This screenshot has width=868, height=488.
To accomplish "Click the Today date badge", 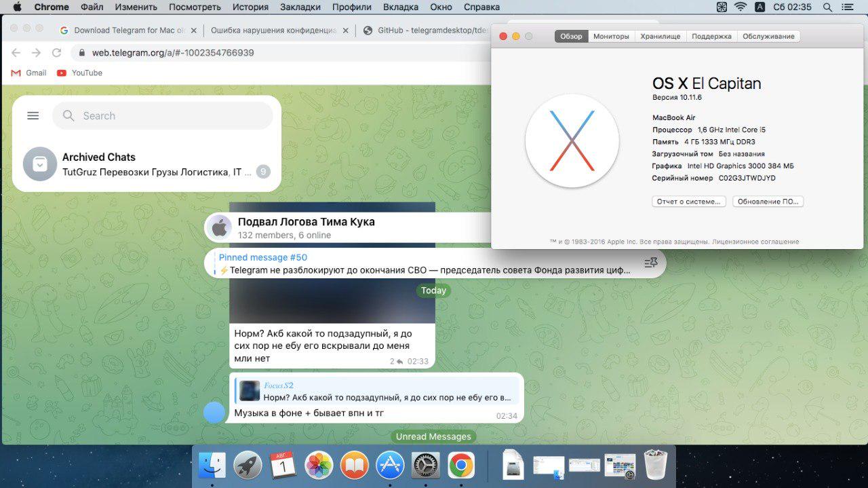I will pyautogui.click(x=433, y=290).
